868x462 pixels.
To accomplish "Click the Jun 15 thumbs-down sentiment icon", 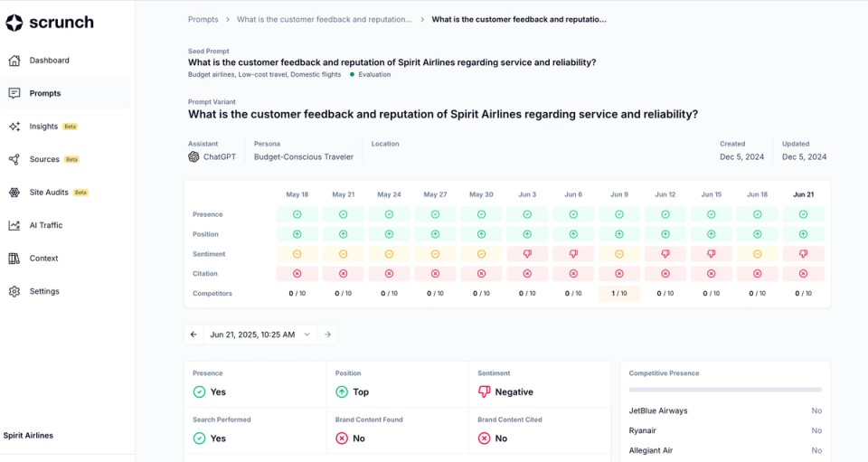I will [x=712, y=254].
